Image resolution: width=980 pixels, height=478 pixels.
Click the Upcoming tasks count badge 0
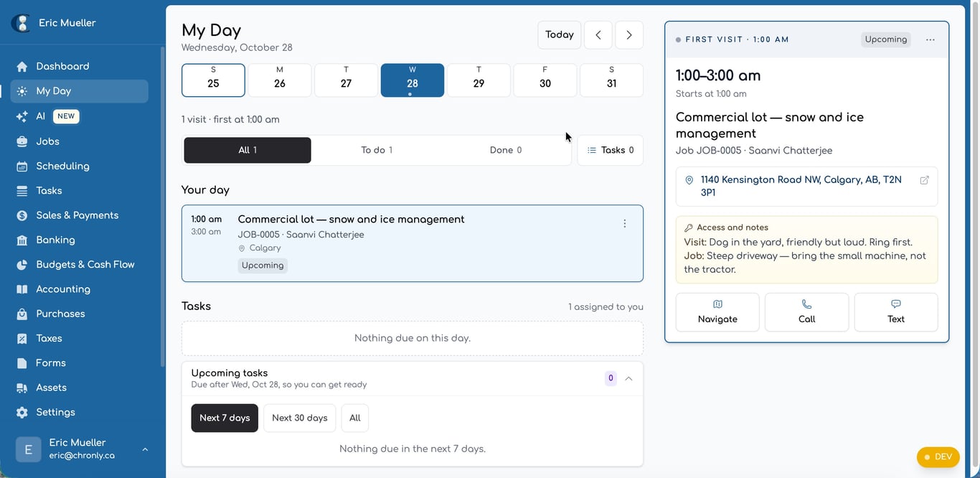[611, 378]
